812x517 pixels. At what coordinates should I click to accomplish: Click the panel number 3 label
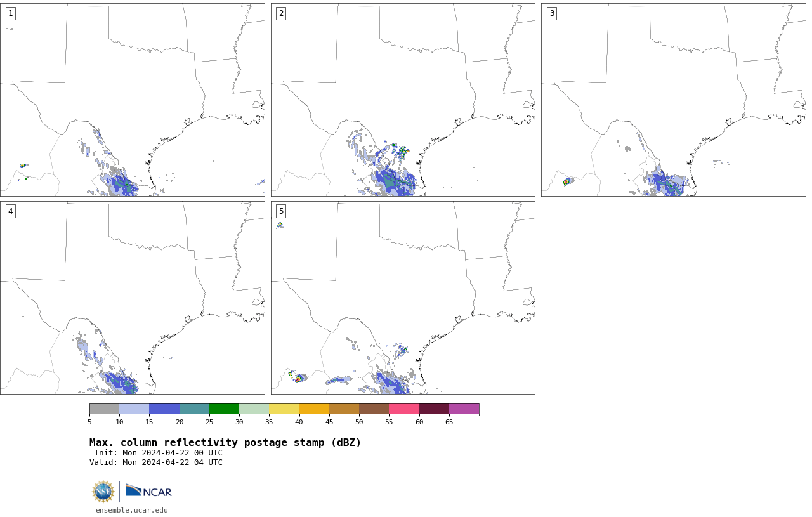coord(552,13)
